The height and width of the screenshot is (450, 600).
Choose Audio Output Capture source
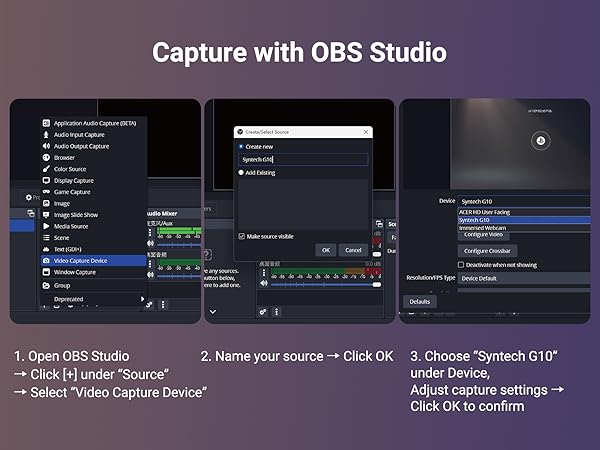[x=93, y=146]
